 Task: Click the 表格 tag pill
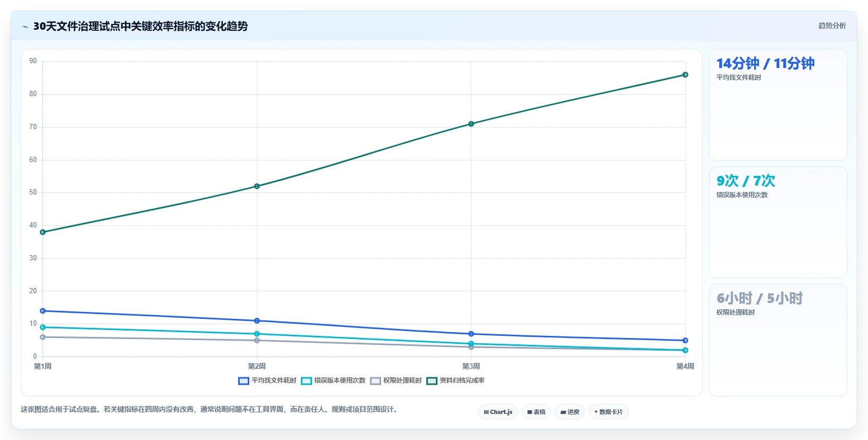point(536,412)
